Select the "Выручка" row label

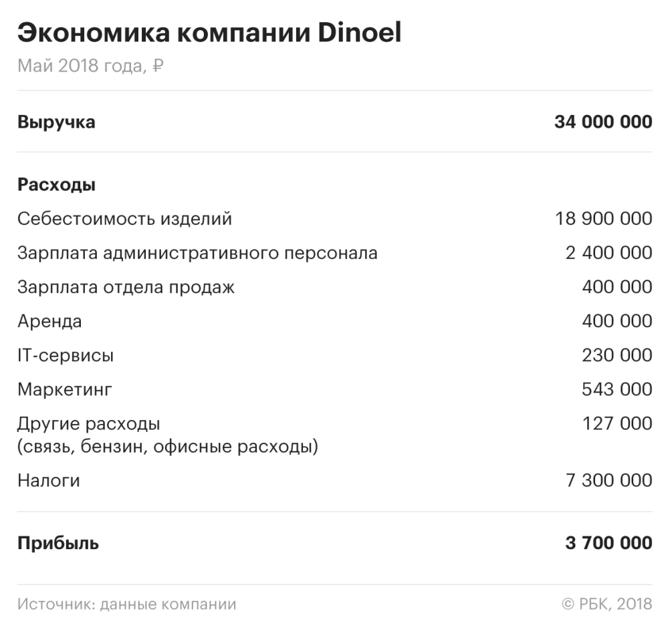tap(56, 122)
